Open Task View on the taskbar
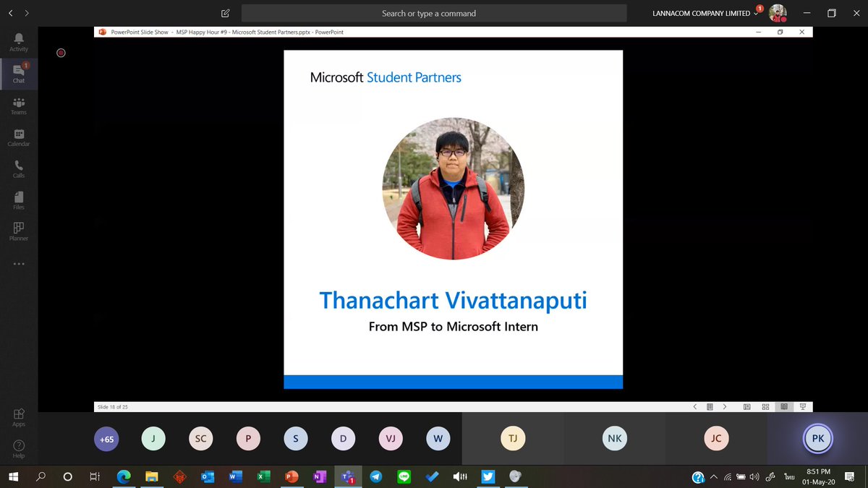Viewport: 868px width, 488px height. [95, 476]
